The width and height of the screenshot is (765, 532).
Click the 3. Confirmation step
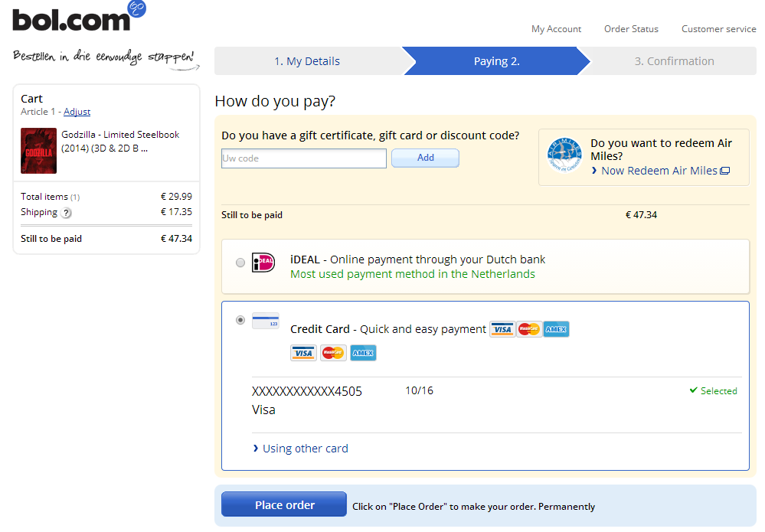click(x=674, y=61)
